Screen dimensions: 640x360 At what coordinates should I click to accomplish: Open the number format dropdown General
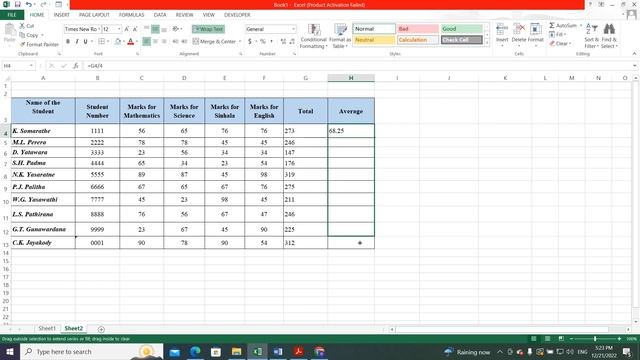tap(293, 29)
